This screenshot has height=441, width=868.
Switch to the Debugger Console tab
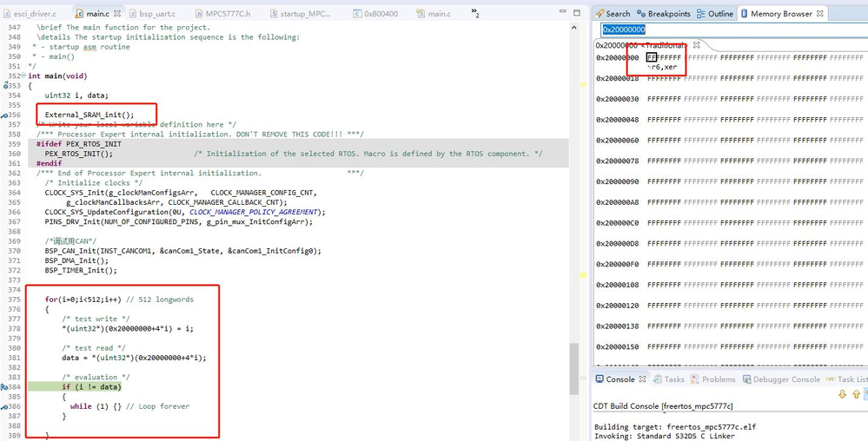pyautogui.click(x=781, y=379)
